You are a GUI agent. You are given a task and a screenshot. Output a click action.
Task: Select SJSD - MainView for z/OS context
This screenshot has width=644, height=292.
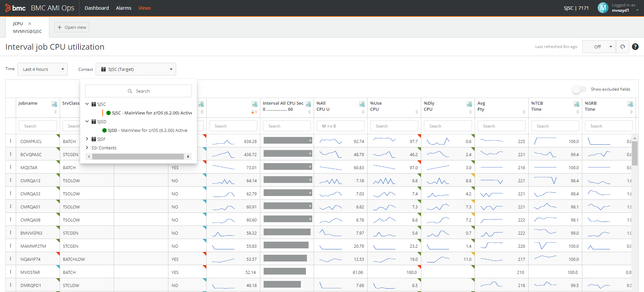pos(148,131)
